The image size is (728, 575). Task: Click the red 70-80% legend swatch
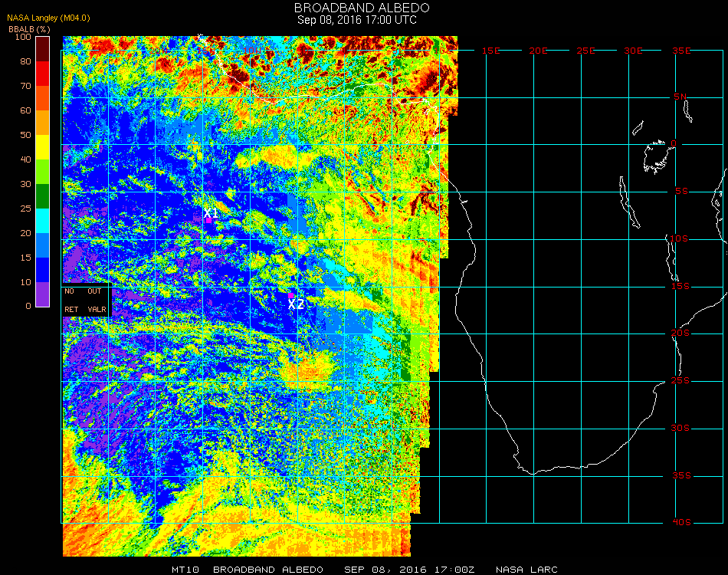click(x=43, y=74)
